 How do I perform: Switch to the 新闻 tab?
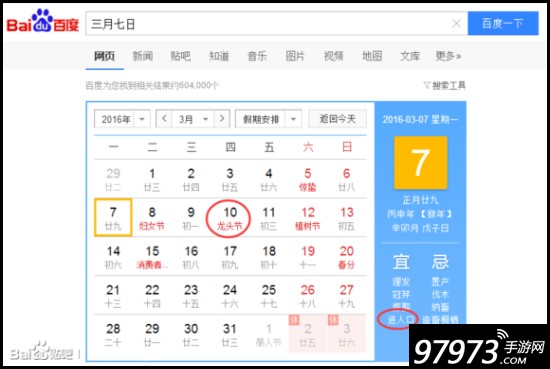click(143, 56)
